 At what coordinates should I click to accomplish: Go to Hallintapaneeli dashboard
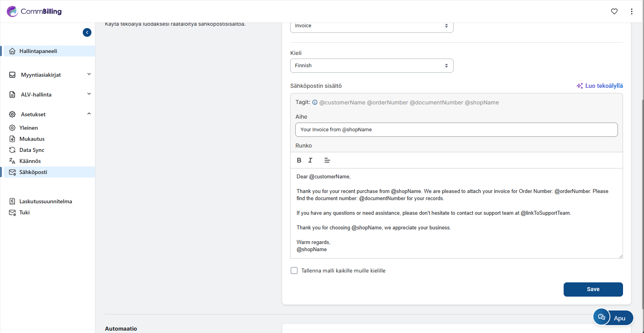(x=38, y=51)
